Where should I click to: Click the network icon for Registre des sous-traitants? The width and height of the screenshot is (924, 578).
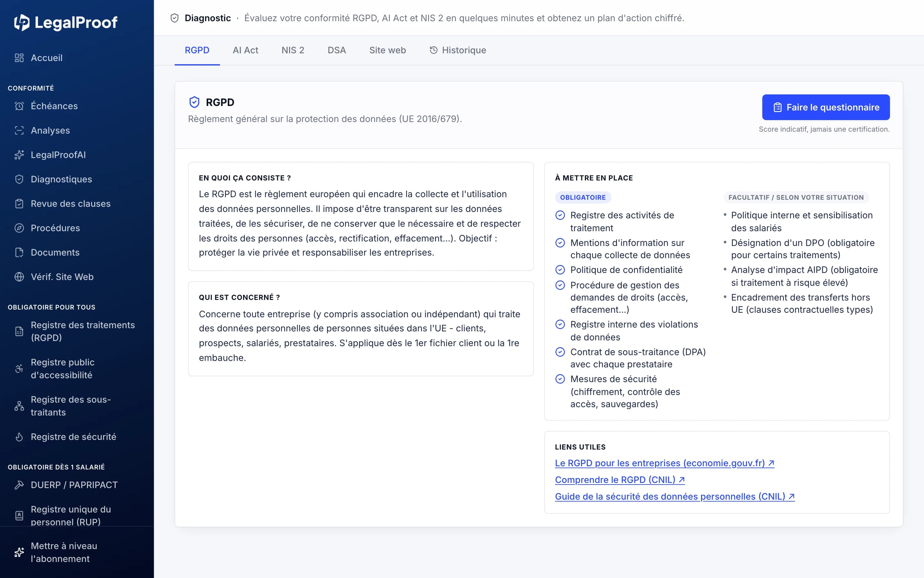tap(19, 406)
